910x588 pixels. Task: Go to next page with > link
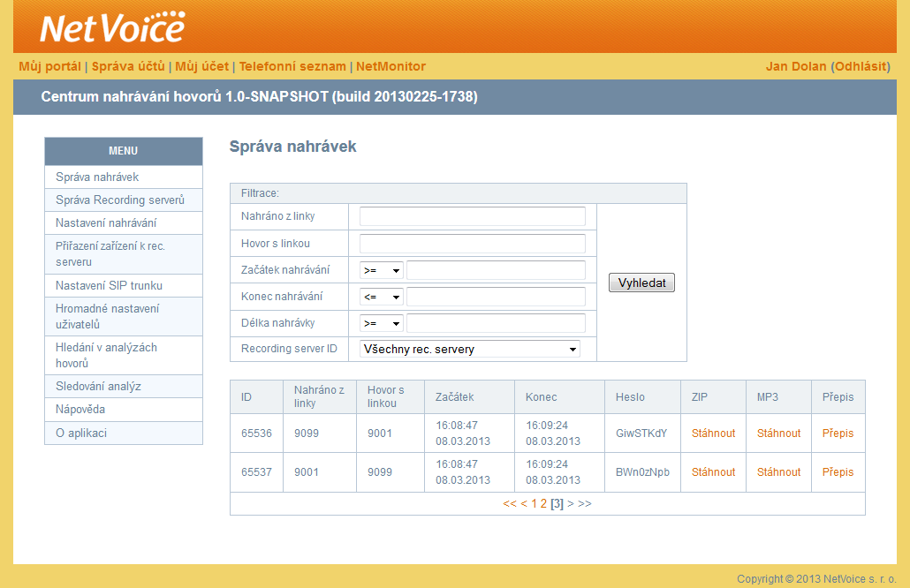[571, 504]
